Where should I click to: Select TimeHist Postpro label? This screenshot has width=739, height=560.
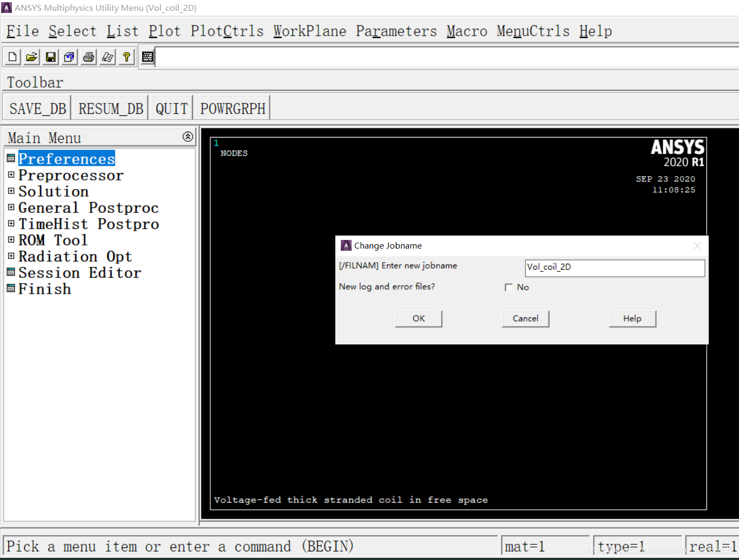(89, 224)
